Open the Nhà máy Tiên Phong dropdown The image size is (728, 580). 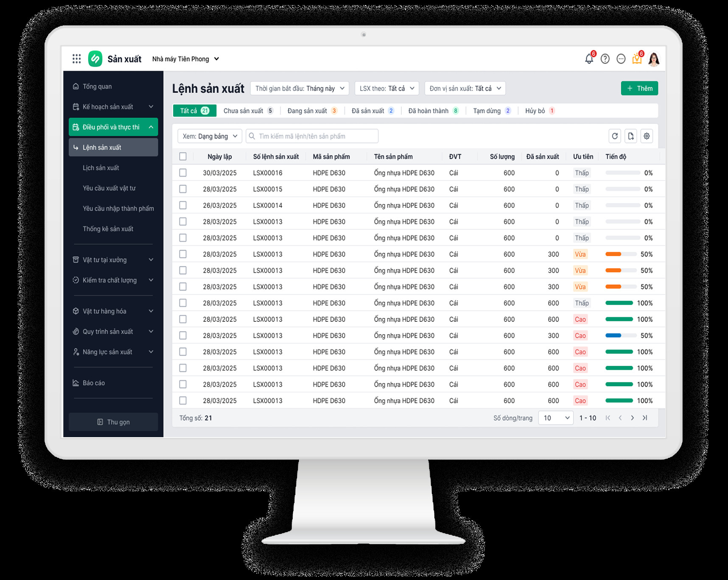(185, 59)
